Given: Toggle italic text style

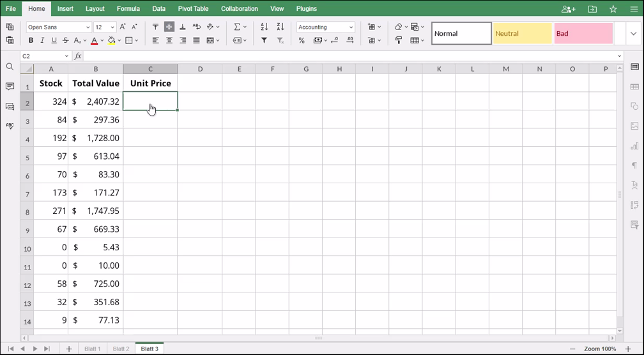Looking at the screenshot, I should 42,40.
